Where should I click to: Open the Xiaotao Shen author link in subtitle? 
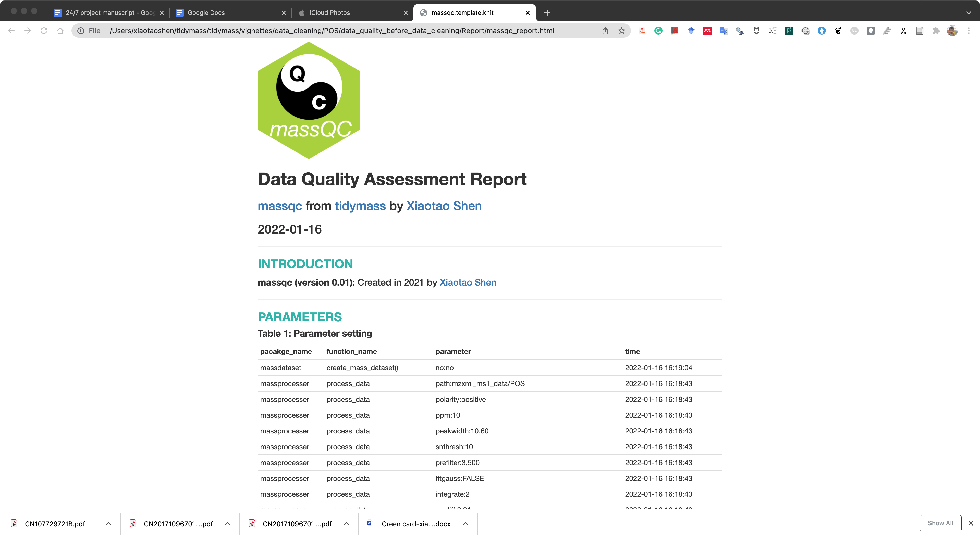click(444, 206)
